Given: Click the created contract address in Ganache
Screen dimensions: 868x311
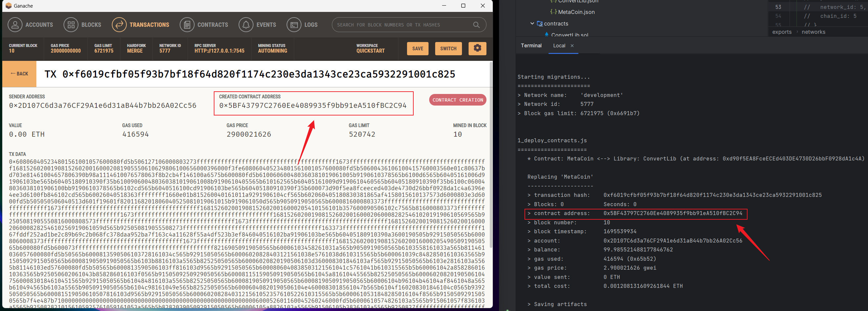Looking at the screenshot, I should pyautogui.click(x=313, y=106).
